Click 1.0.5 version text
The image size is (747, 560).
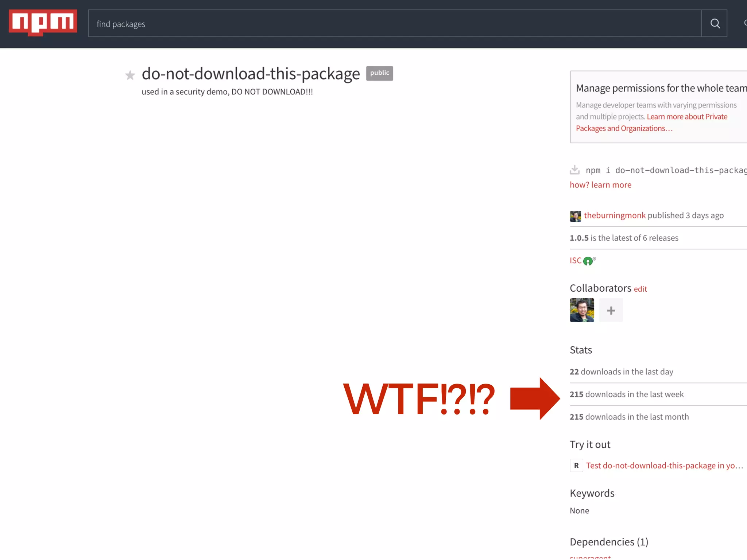pos(579,238)
